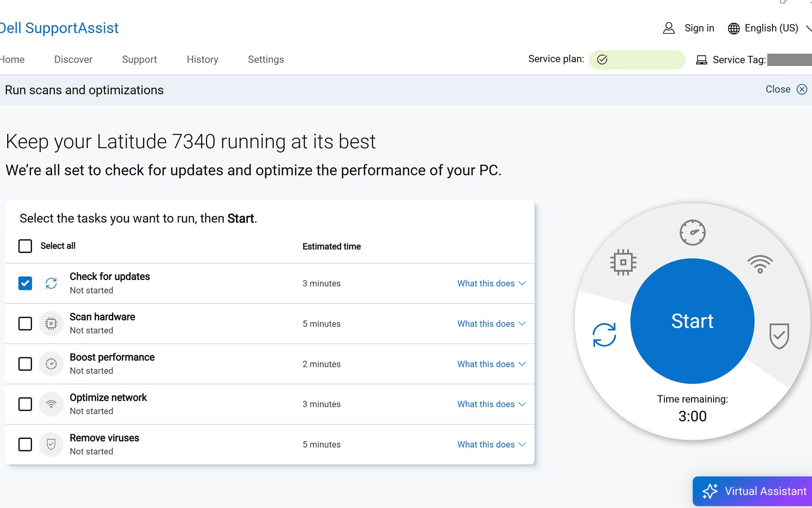Click the Check for updates task name

(x=110, y=277)
